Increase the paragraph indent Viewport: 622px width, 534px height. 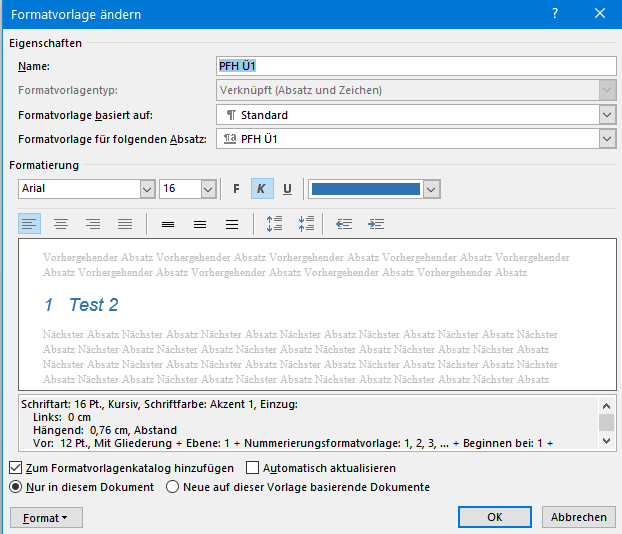tap(376, 224)
